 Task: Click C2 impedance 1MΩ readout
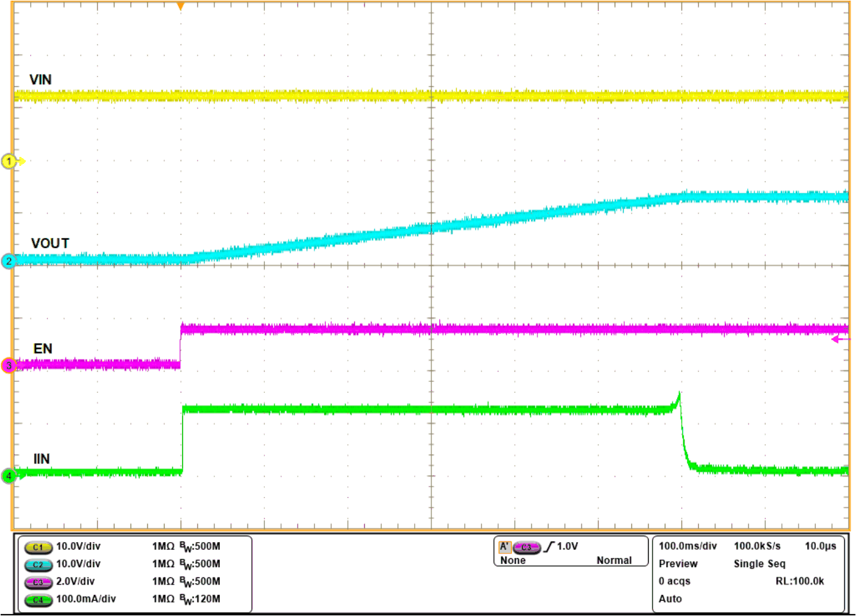[163, 564]
